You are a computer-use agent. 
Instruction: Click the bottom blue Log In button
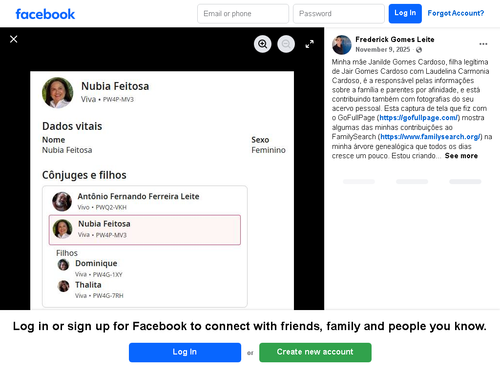pos(185,352)
